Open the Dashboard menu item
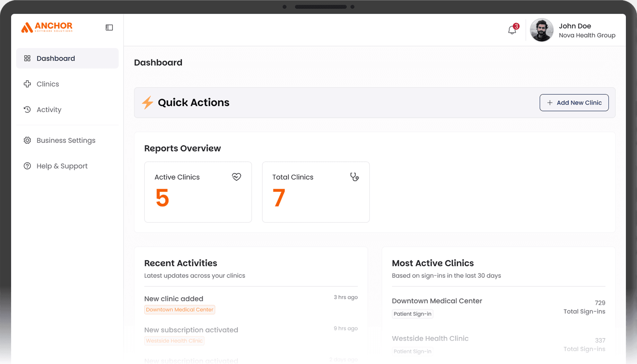Image resolution: width=637 pixels, height=364 pixels. tap(67, 58)
